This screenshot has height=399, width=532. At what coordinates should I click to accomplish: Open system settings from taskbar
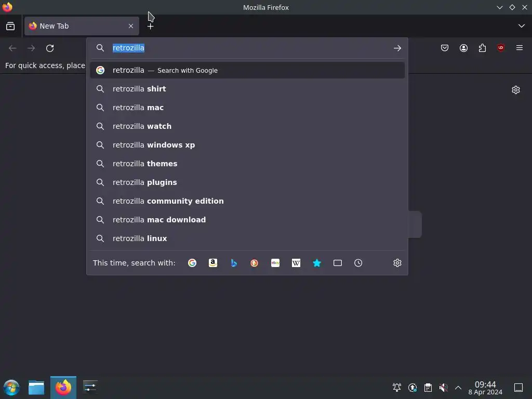(x=90, y=387)
